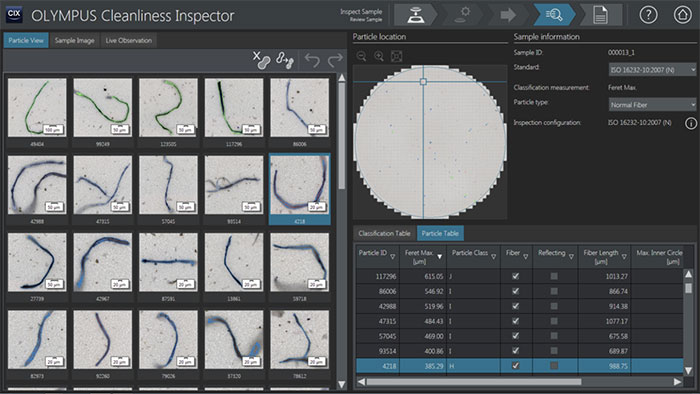The width and height of the screenshot is (700, 394).
Task: Select the particle 87591 thumbnail
Action: click(168, 262)
